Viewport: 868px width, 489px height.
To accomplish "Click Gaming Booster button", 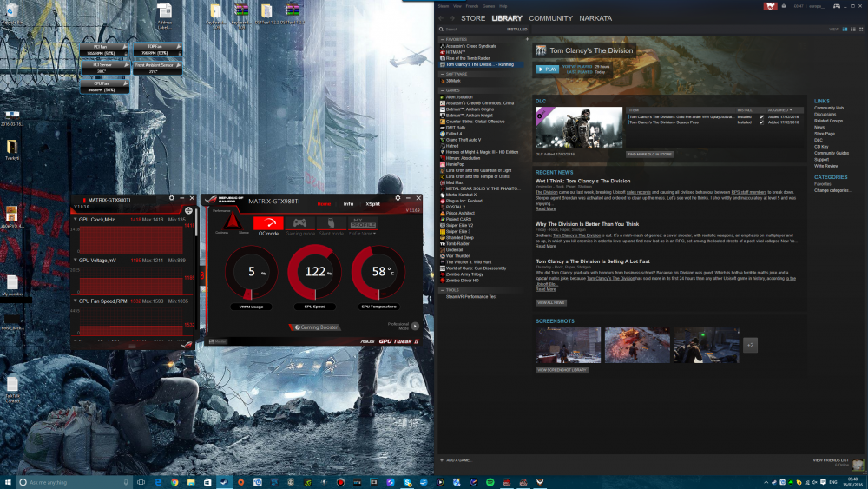I will click(x=316, y=327).
